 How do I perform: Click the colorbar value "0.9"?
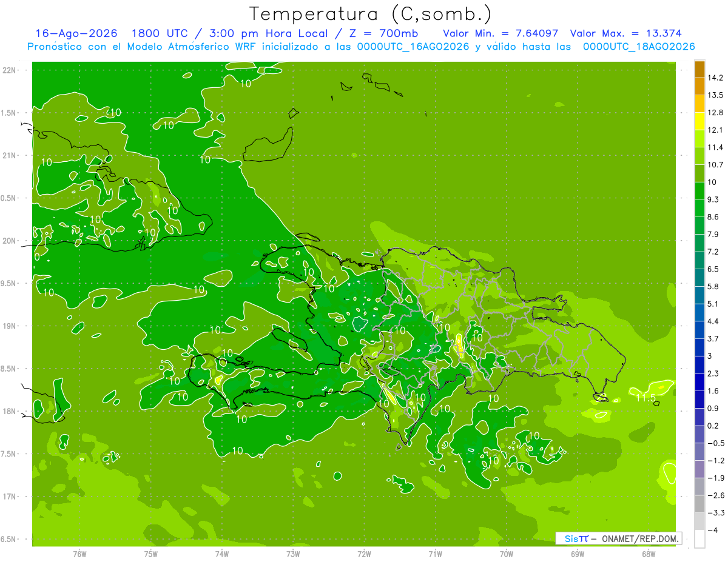coord(713,408)
